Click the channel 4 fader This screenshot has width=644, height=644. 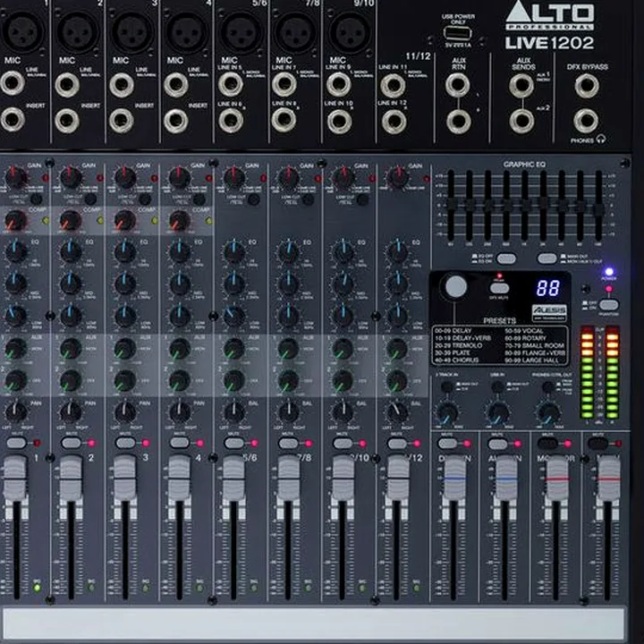[x=179, y=478]
